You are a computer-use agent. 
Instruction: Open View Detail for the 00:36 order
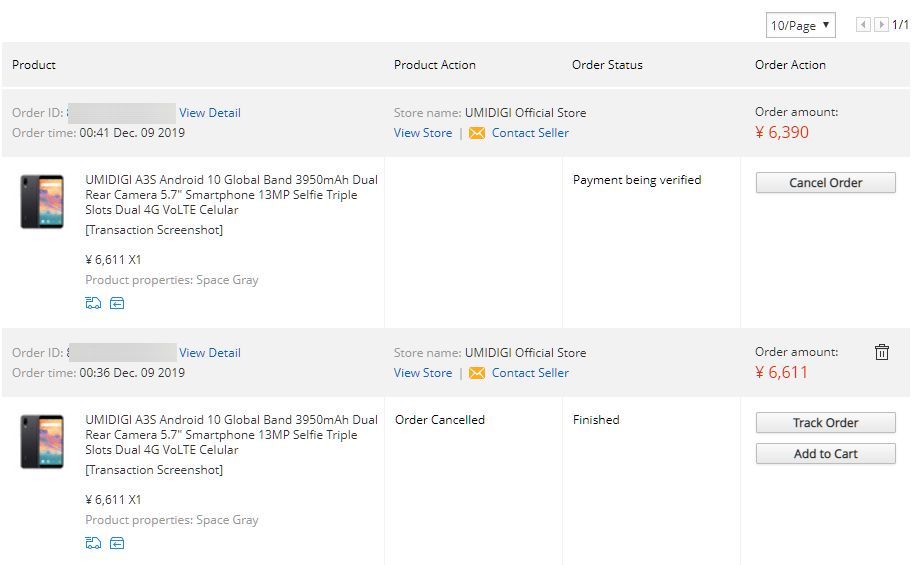[210, 353]
